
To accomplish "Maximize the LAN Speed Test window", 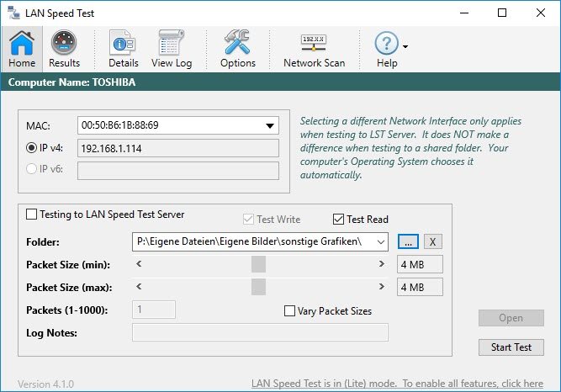I will click(502, 13).
